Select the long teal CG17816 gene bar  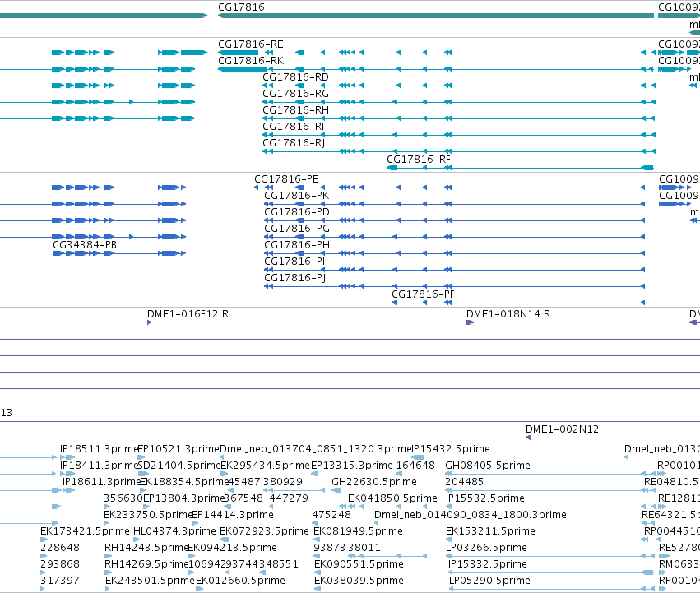click(x=436, y=16)
